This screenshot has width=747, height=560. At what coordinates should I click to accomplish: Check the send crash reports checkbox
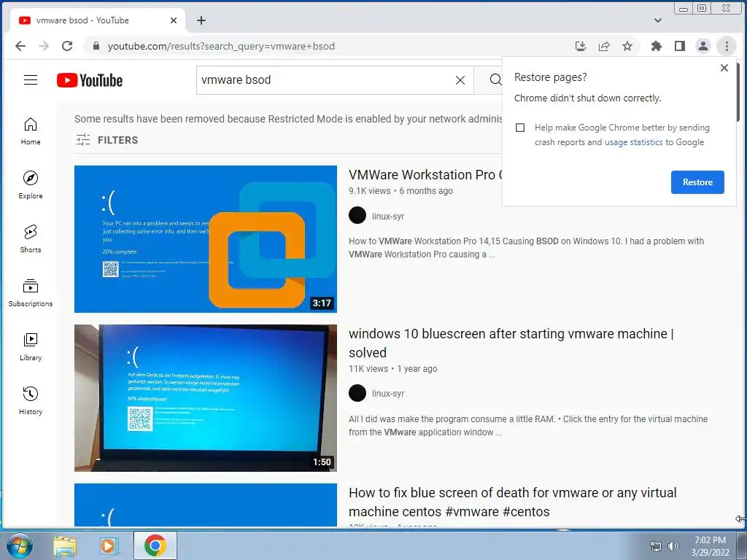[520, 128]
